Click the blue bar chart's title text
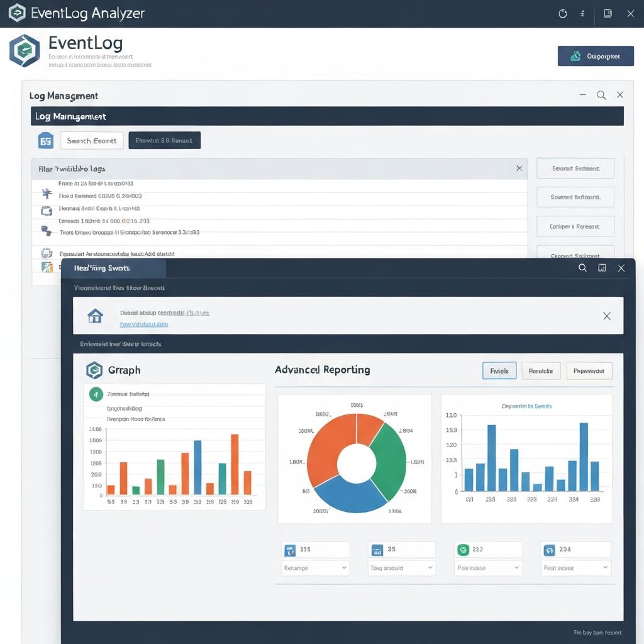Viewport: 644px width, 644px height. tap(526, 406)
